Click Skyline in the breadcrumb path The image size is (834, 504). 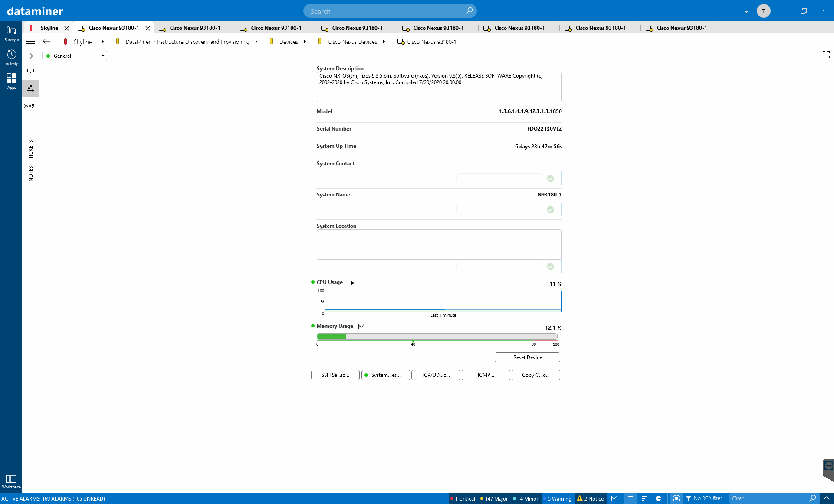click(x=83, y=42)
